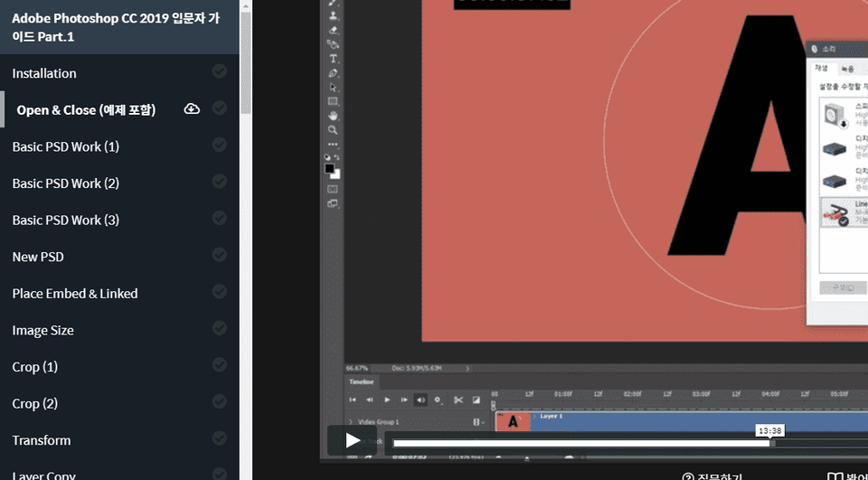This screenshot has height=480, width=868.
Task: Go to first frame in Timeline
Action: point(353,400)
